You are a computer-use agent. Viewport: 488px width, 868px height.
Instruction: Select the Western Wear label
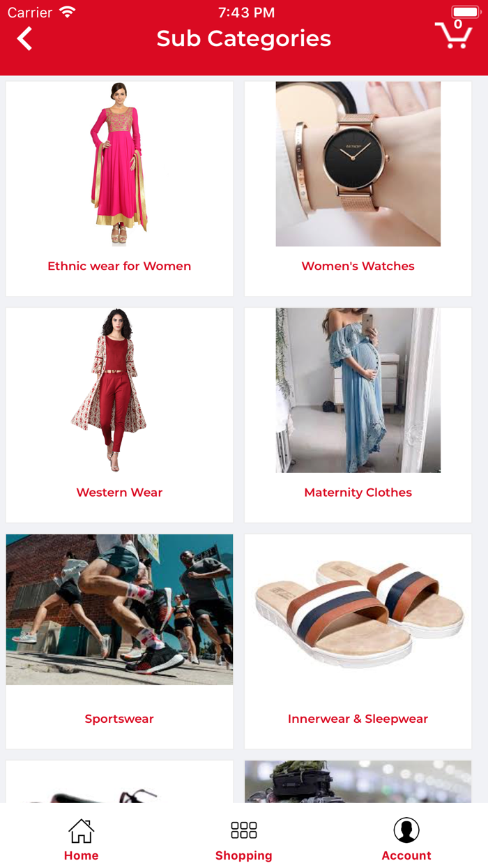pos(119,492)
